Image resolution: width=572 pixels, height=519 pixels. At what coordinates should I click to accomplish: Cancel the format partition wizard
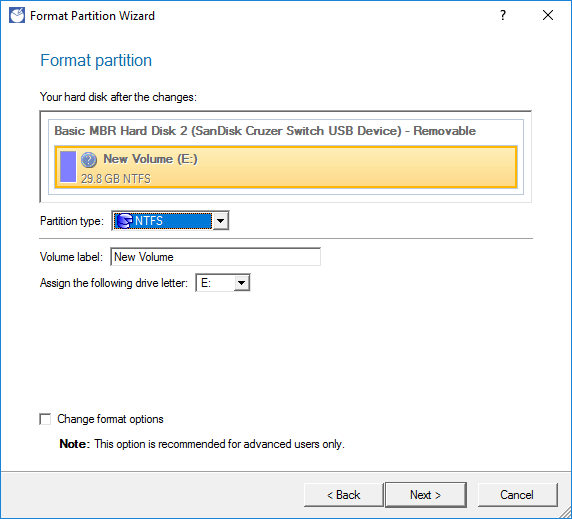tap(517, 495)
